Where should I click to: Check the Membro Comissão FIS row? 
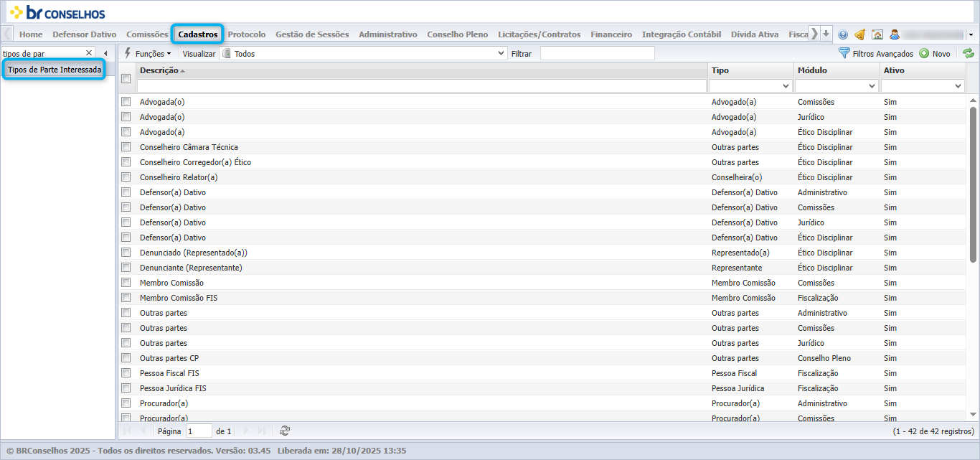(x=126, y=298)
